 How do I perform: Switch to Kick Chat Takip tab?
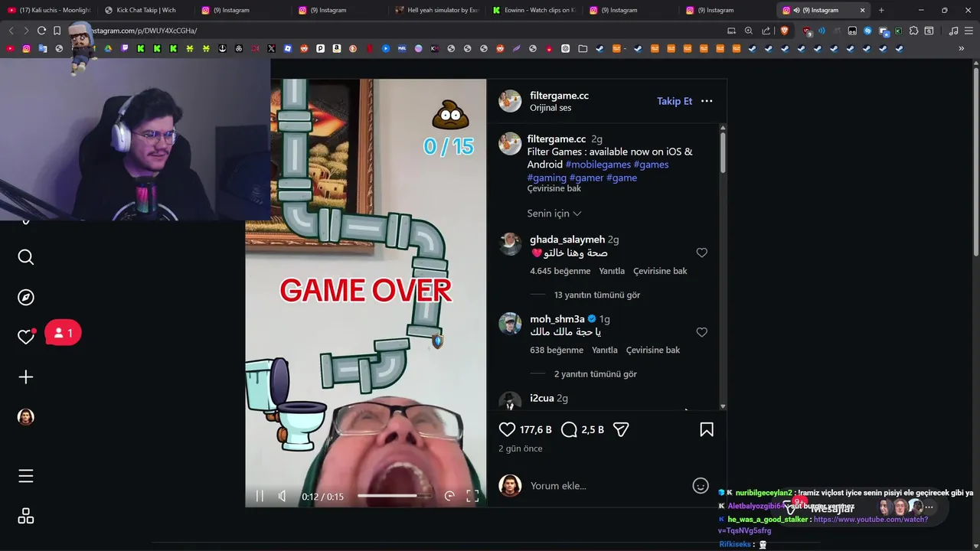(145, 10)
